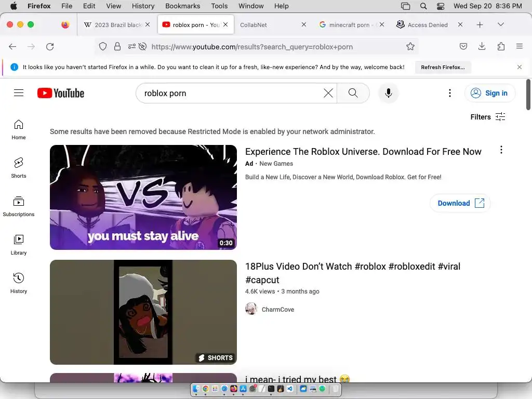Switch to the Access Denied tab

428,25
